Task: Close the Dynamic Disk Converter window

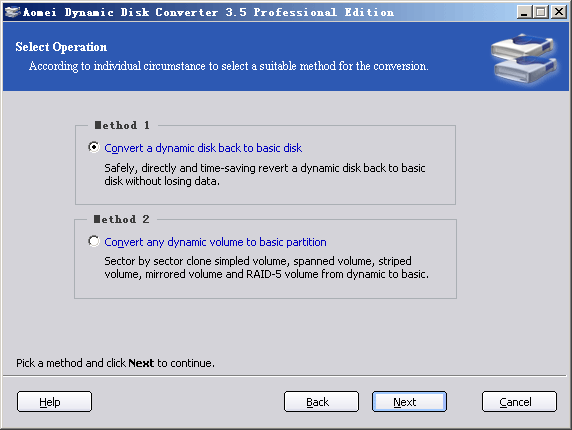Action: point(559,12)
